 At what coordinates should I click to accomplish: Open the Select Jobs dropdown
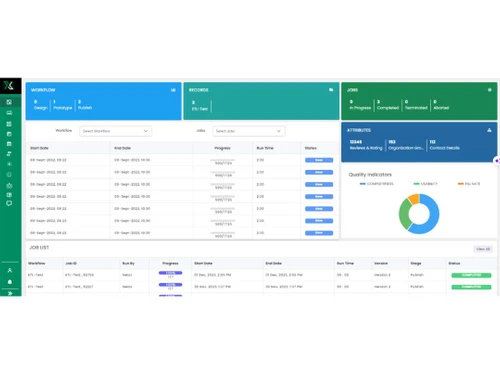click(249, 131)
